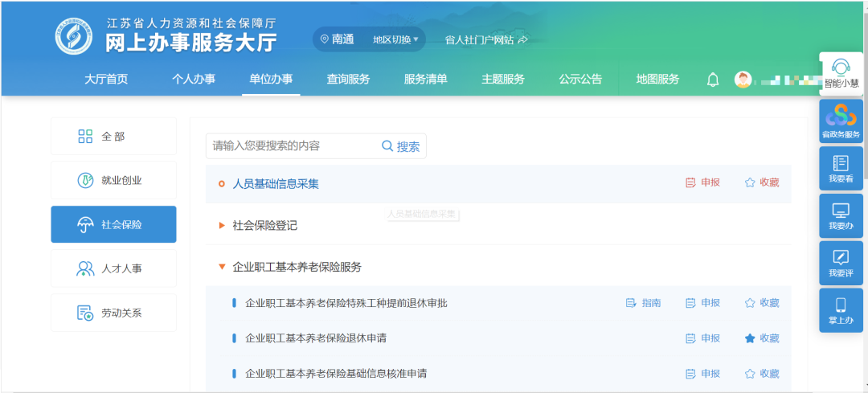Viewport: 868px width, 393px height.
Task: Click the department logo emblem
Action: click(x=74, y=36)
